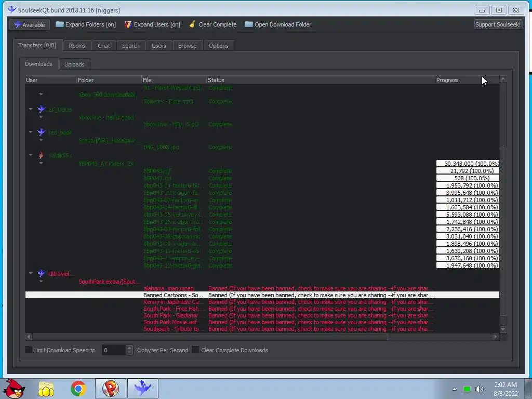Sort by the User column header
This screenshot has height=399, width=532.
pos(51,80)
